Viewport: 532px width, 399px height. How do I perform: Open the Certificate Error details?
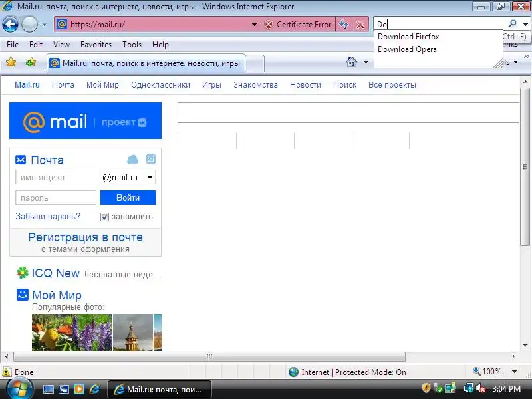[304, 25]
